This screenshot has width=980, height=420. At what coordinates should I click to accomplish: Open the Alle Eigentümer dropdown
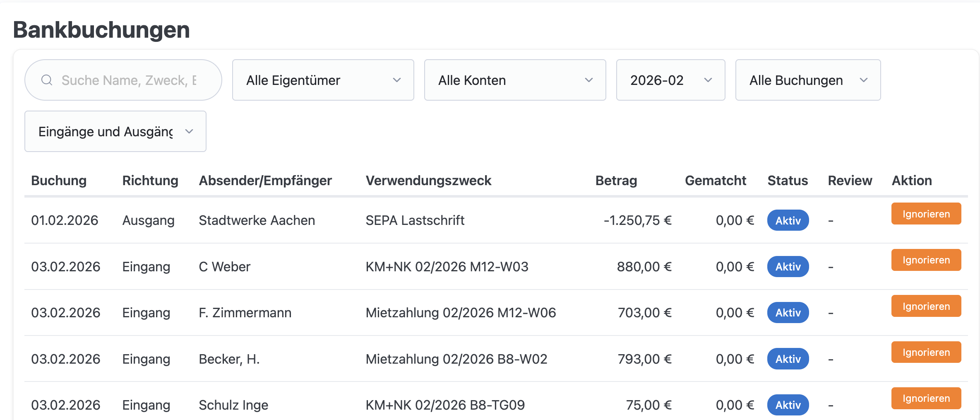point(322,80)
